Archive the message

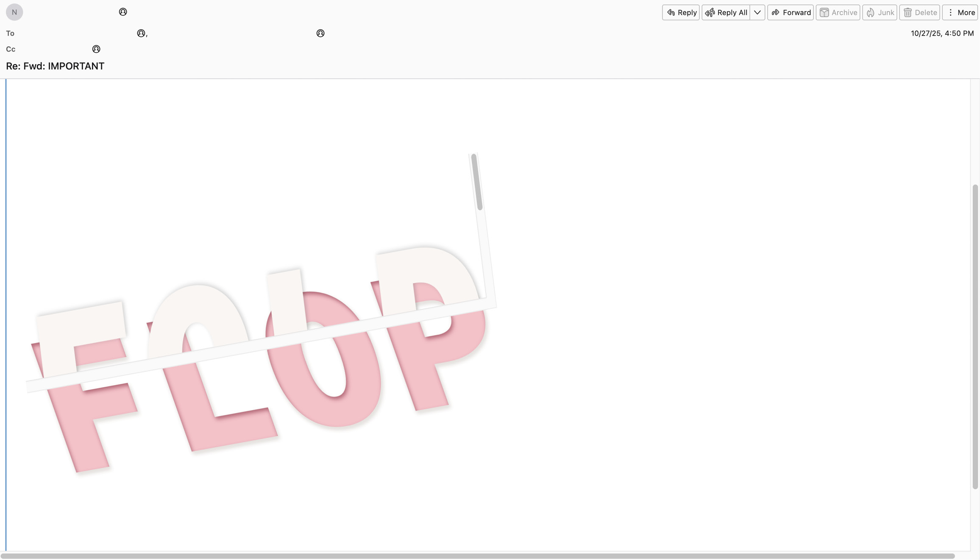[838, 12]
